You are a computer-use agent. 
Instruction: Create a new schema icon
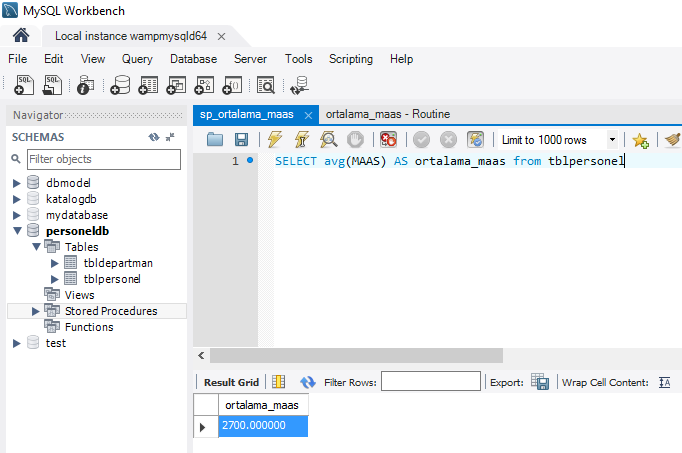[x=120, y=85]
